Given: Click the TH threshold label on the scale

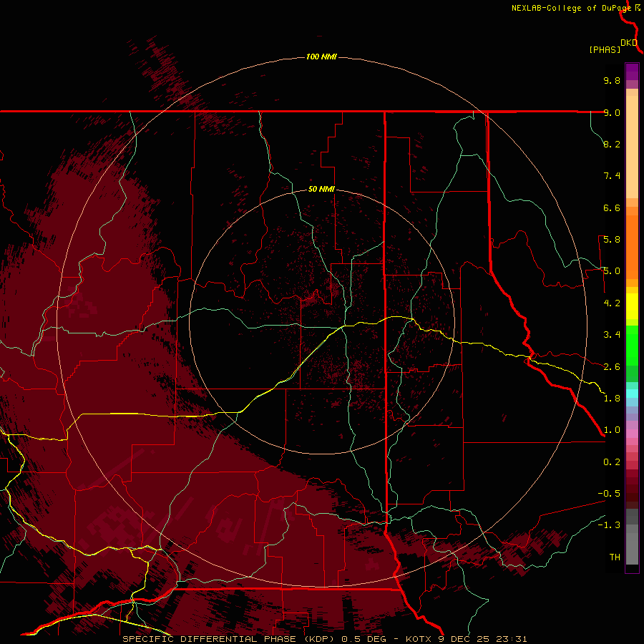Looking at the screenshot, I should coord(615,557).
